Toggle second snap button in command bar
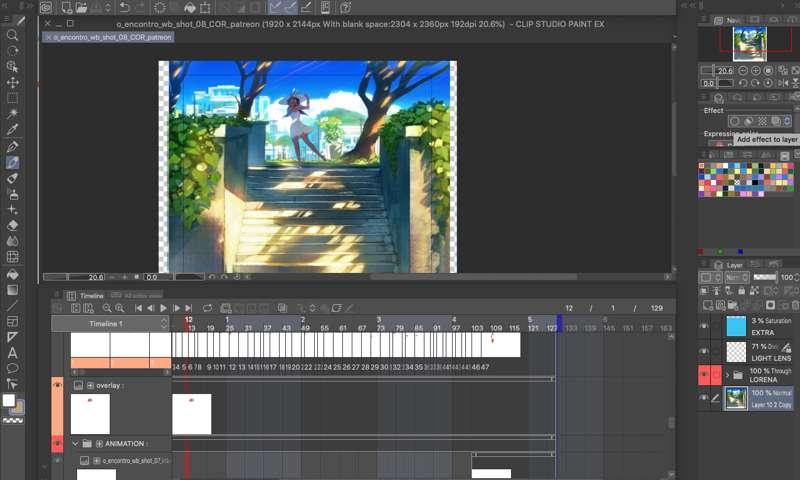 291,7
